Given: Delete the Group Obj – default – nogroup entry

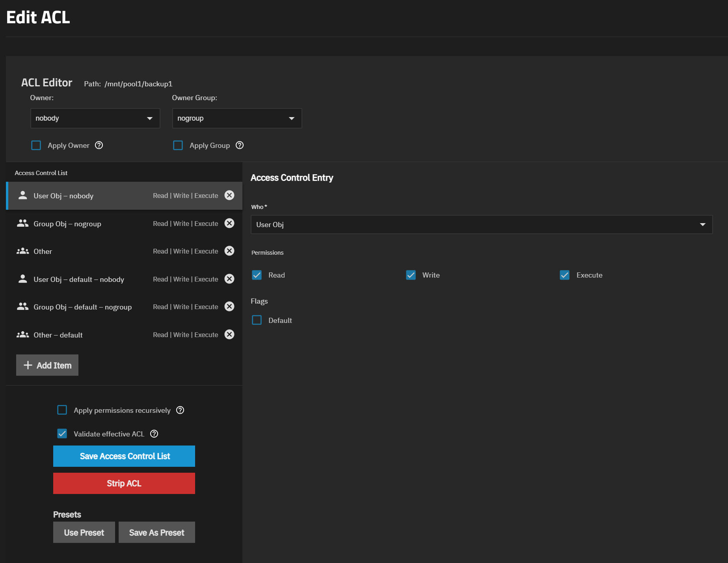Looking at the screenshot, I should tap(229, 307).
